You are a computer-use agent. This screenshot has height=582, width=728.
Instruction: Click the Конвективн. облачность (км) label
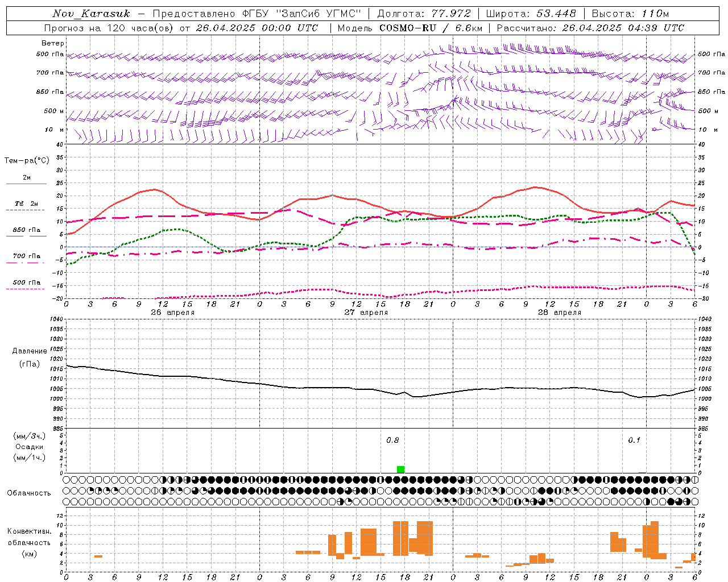(x=29, y=542)
